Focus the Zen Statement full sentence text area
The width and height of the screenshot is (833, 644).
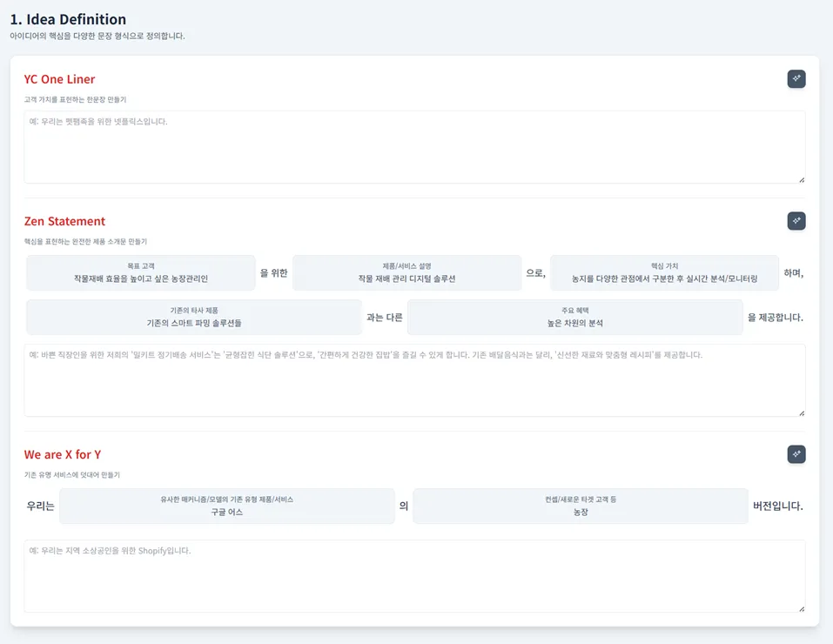(414, 380)
